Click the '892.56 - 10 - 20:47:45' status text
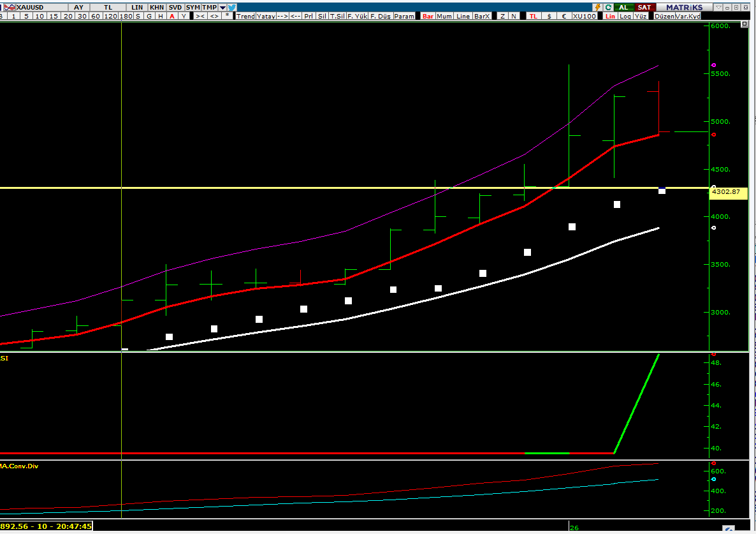The width and height of the screenshot is (756, 534). (x=47, y=526)
